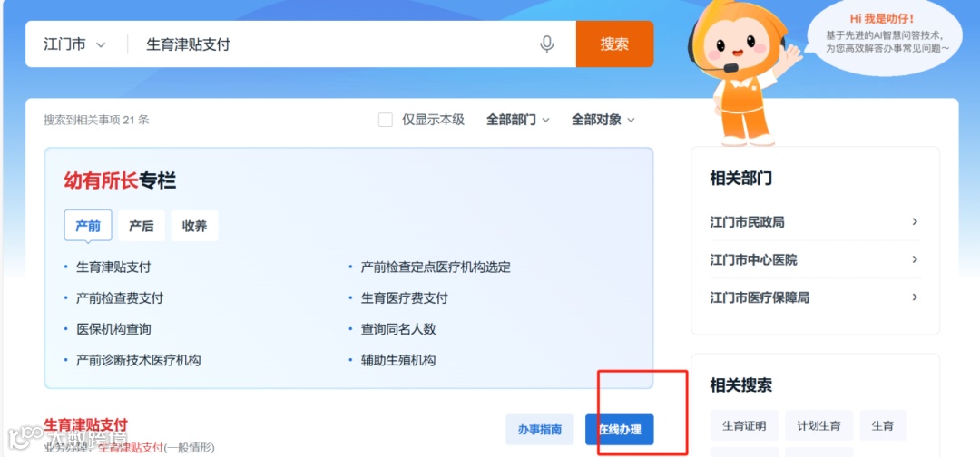Expand the 全部对象 filter dropdown

pyautogui.click(x=603, y=120)
